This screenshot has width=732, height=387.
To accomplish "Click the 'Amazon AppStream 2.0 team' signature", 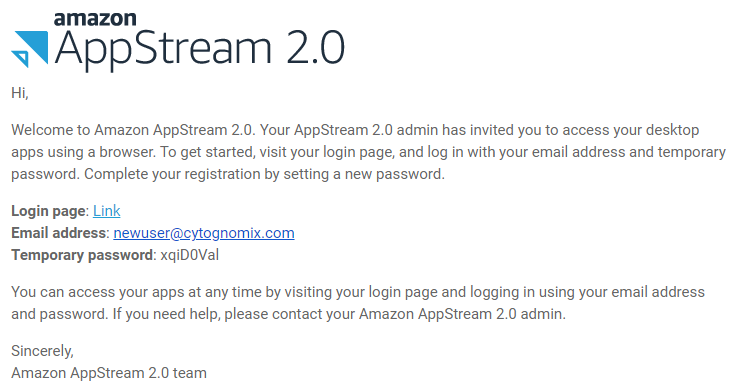I will click(x=109, y=373).
